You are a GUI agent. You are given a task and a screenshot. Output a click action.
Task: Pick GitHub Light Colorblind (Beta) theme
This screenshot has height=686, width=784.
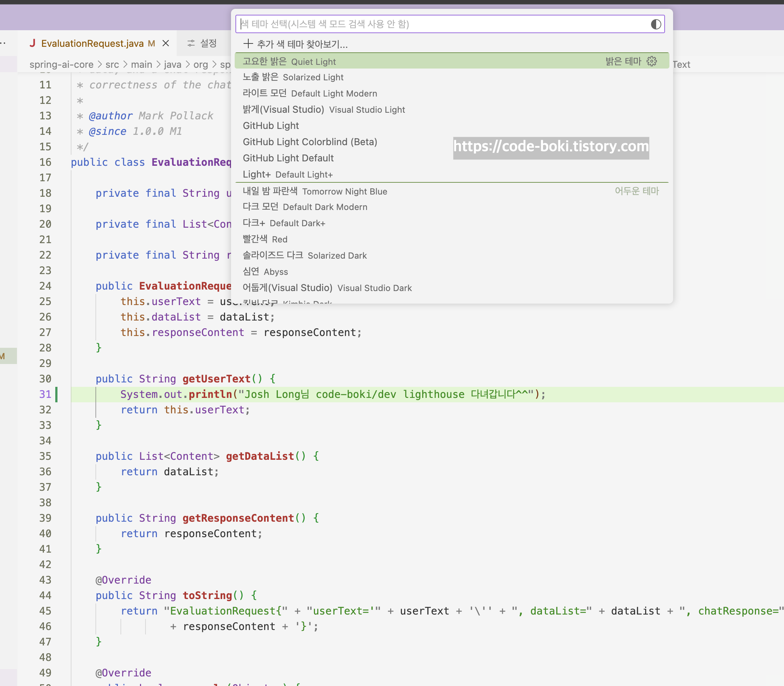point(310,142)
